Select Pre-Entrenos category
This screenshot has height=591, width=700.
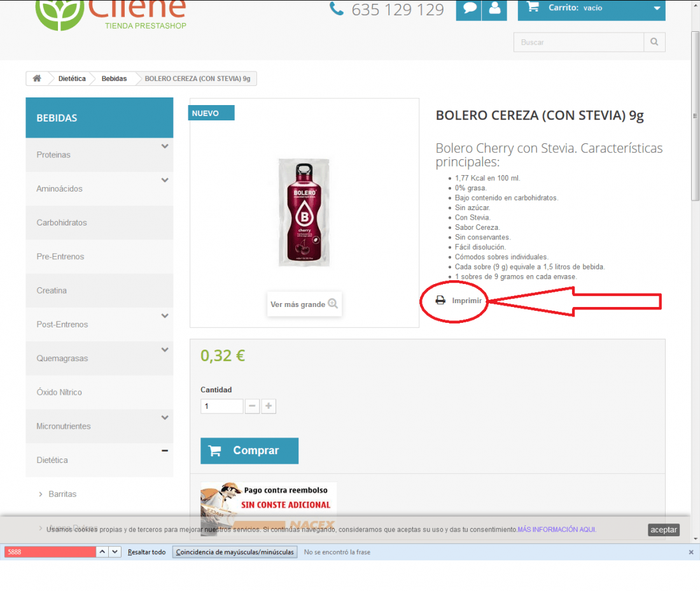click(60, 257)
